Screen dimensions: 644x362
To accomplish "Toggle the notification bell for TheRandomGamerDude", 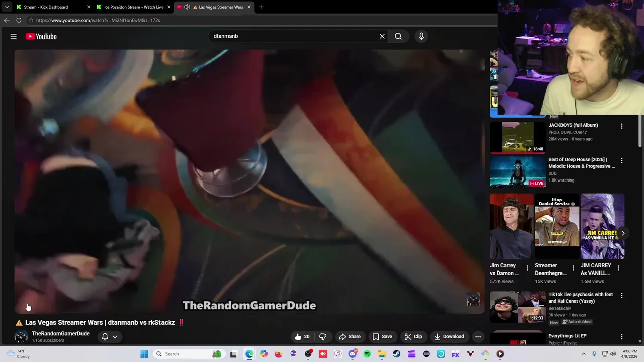I will point(105,337).
